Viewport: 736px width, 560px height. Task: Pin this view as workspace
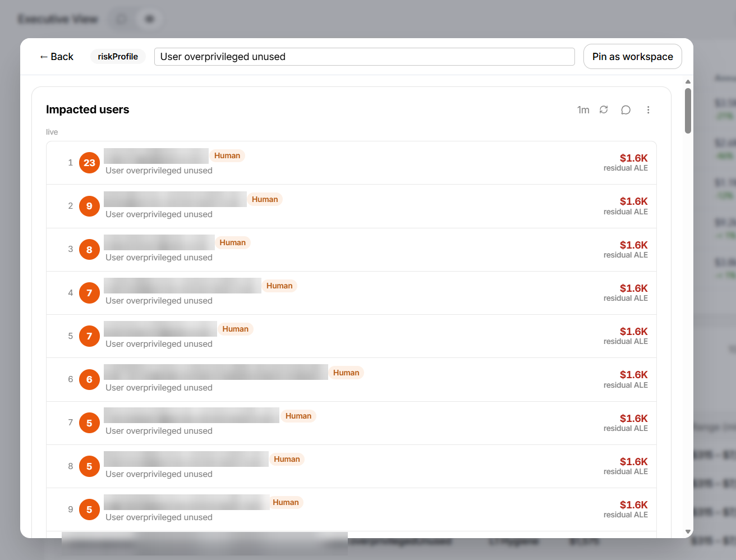tap(633, 57)
